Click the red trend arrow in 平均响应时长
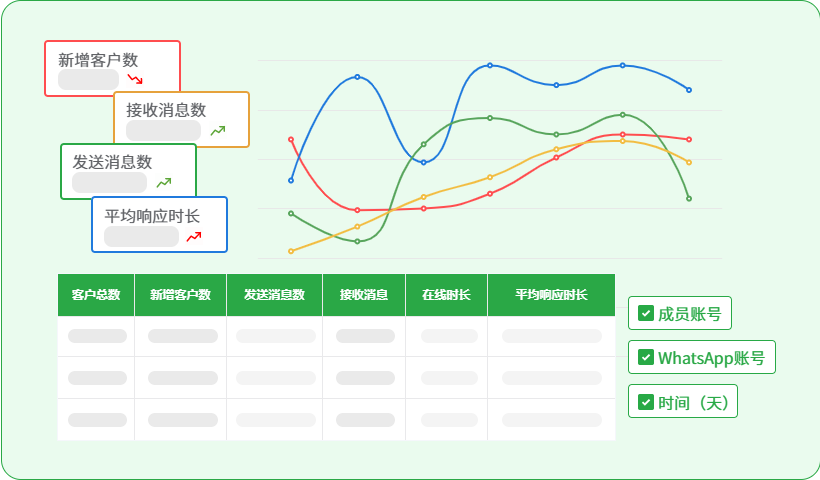 (194, 236)
